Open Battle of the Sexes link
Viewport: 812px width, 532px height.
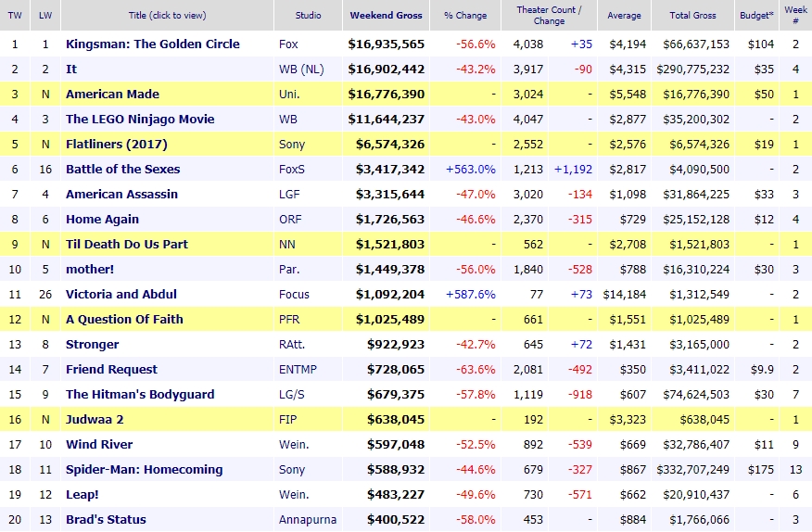[x=122, y=170]
